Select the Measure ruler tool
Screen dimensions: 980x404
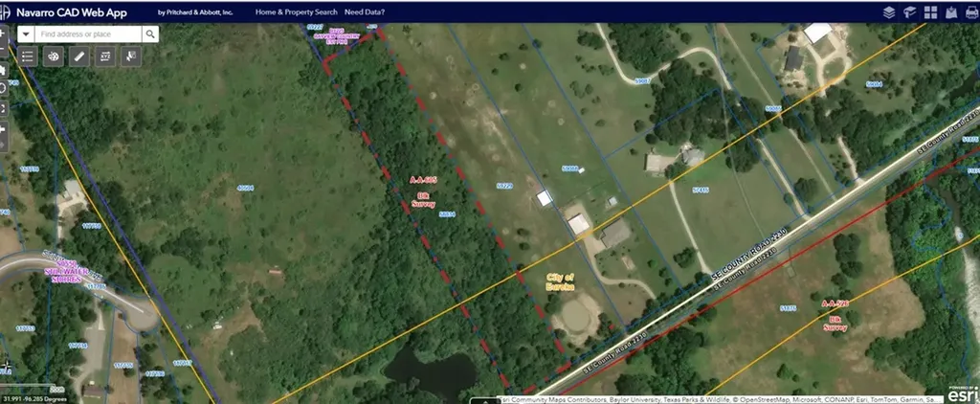pos(78,56)
